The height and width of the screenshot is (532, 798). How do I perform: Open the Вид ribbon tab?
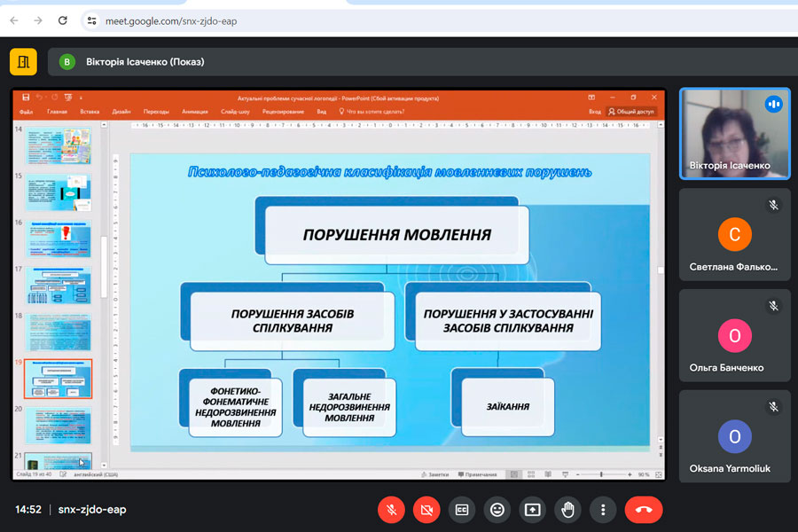click(322, 112)
